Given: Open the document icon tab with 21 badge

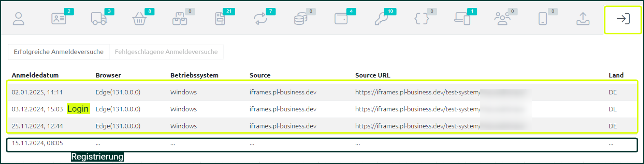Looking at the screenshot, I should click(x=220, y=19).
